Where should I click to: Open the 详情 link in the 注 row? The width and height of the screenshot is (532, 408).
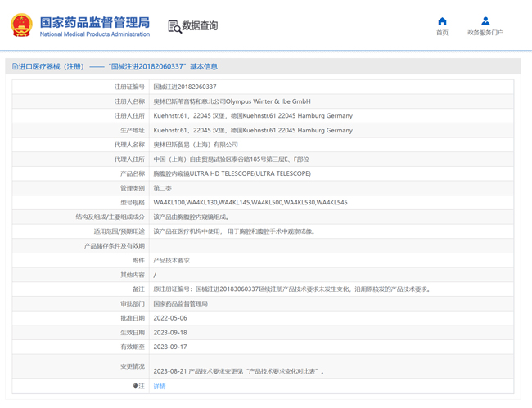160,386
